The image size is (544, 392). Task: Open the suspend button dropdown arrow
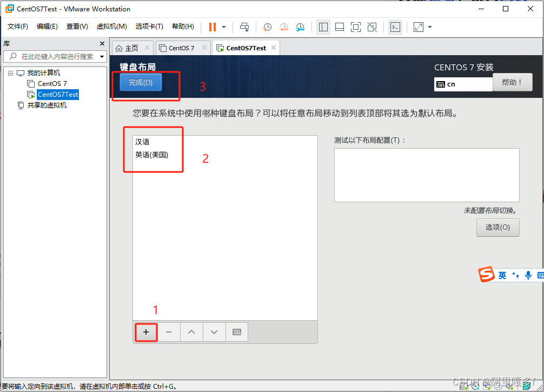(224, 26)
